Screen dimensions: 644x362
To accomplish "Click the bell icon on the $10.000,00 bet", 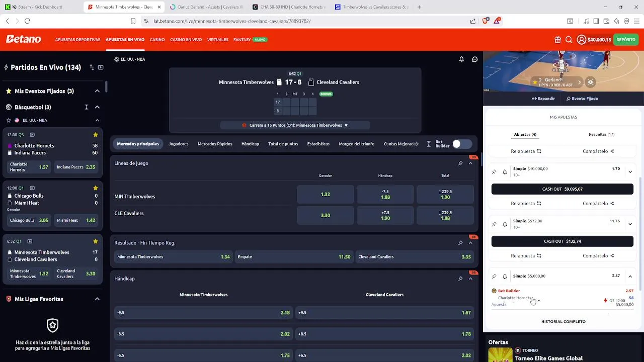I will tap(505, 172).
